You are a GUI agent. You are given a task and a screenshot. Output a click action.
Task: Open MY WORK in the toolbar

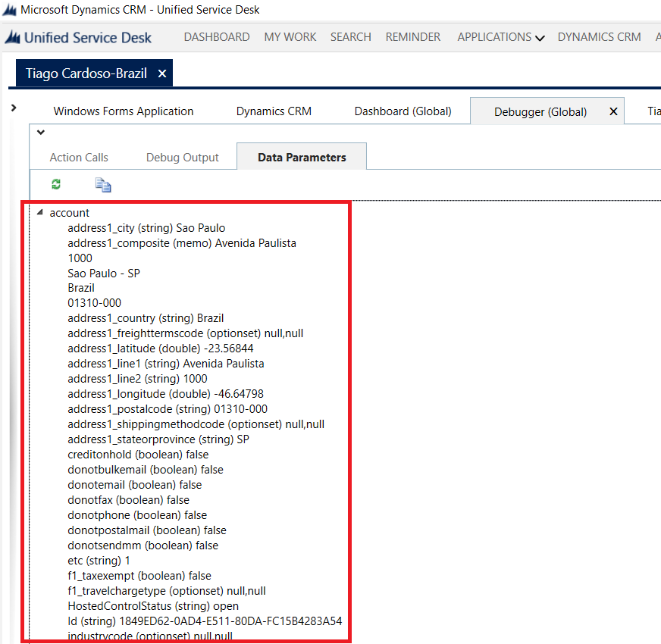coord(290,37)
